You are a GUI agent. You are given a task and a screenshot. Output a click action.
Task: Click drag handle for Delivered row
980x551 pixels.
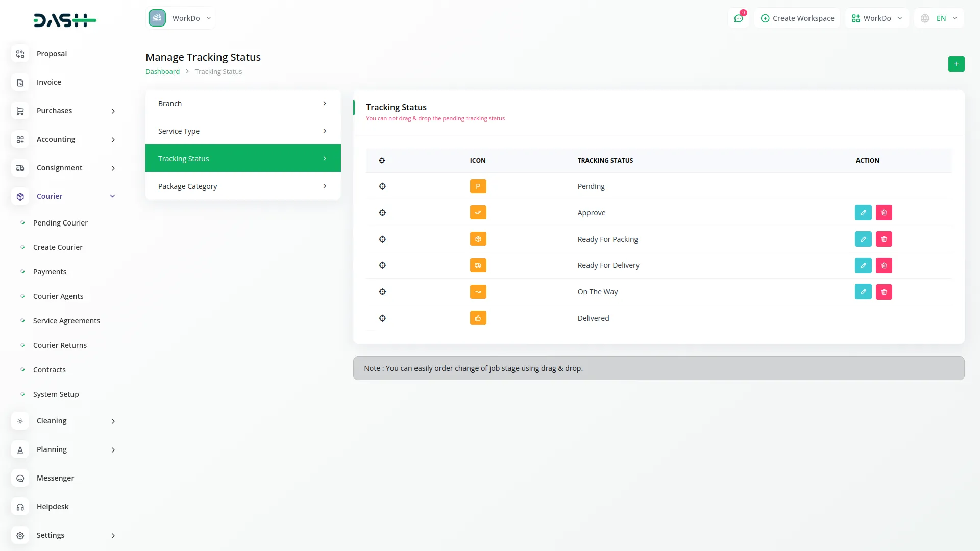pos(382,318)
